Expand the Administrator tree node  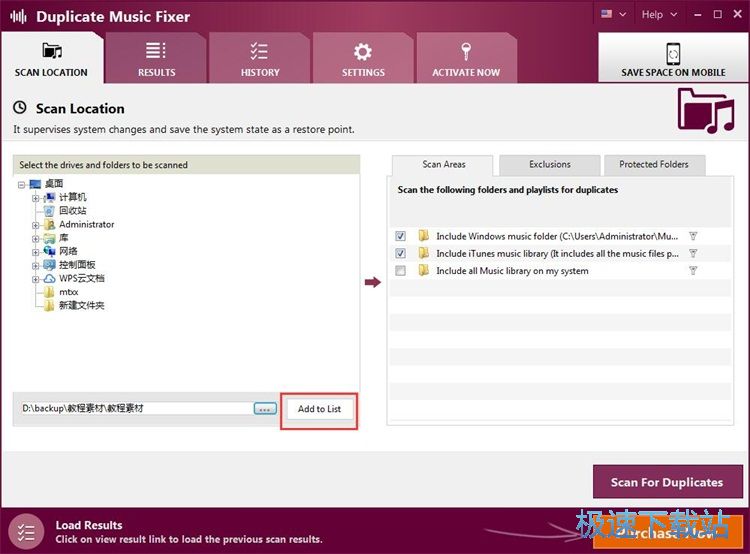pos(35,225)
